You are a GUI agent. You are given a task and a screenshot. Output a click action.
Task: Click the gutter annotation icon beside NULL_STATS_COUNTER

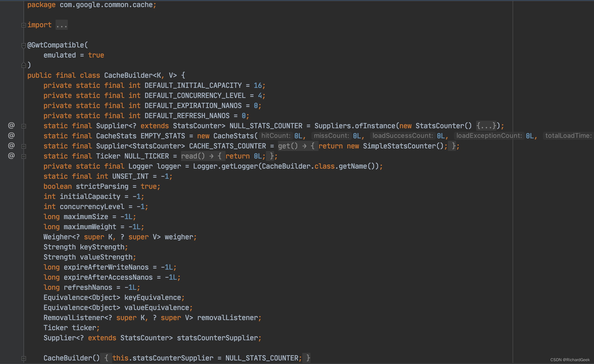[11, 125]
